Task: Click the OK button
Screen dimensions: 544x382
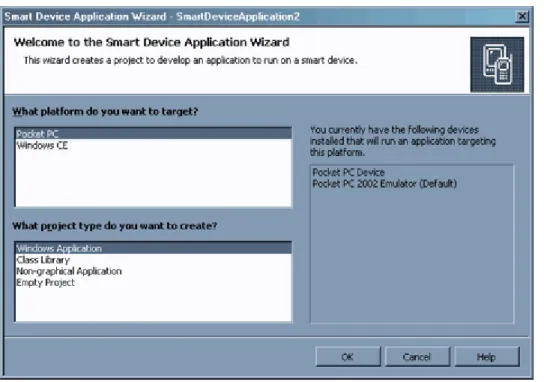Action: 348,357
